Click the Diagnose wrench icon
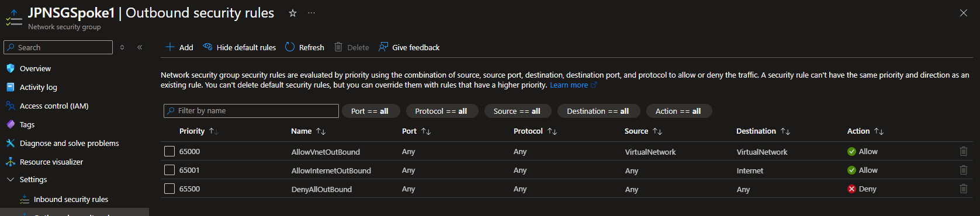The height and width of the screenshot is (216, 980). tap(11, 143)
